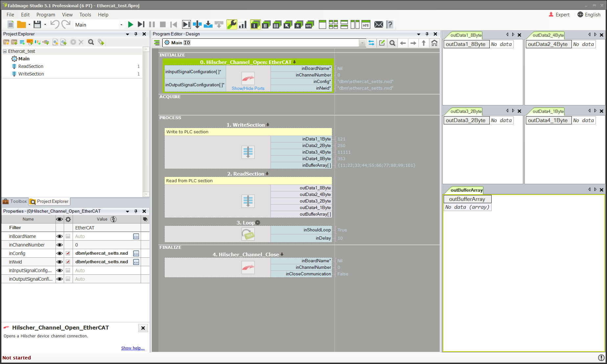
Task: Click the Redo arrow in the toolbar
Action: click(x=66, y=25)
